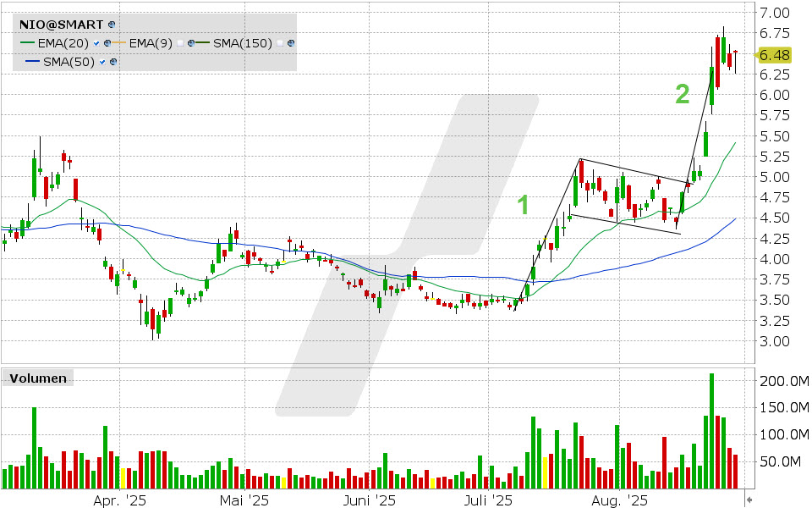Click the 5.00 price axis value
Viewport: 812px width, 508px height.
click(x=775, y=177)
